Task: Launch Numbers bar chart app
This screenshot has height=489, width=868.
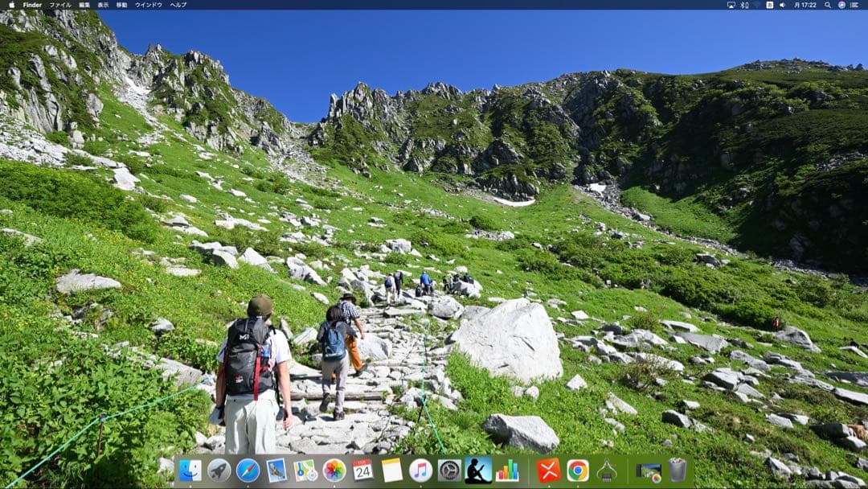Action: point(507,471)
